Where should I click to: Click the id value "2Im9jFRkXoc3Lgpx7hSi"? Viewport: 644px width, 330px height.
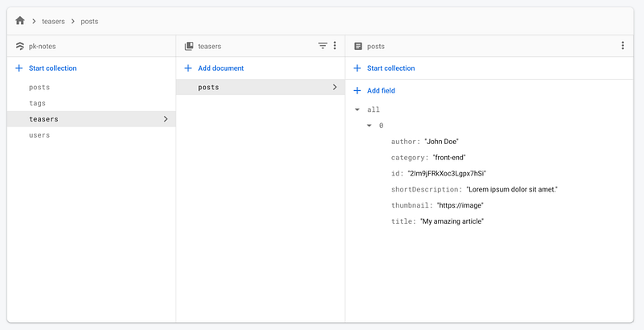447,174
